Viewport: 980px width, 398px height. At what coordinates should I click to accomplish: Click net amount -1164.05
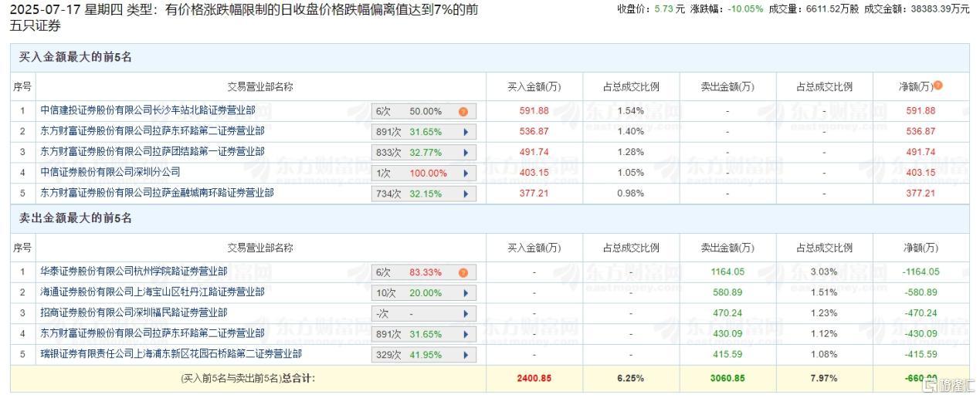click(x=921, y=272)
